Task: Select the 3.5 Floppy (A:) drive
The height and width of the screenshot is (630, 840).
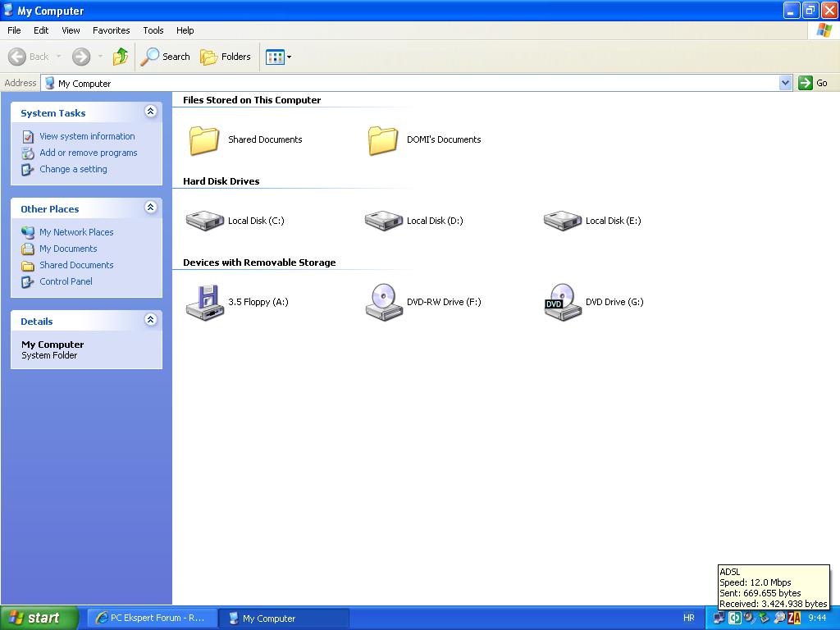Action: coord(204,302)
